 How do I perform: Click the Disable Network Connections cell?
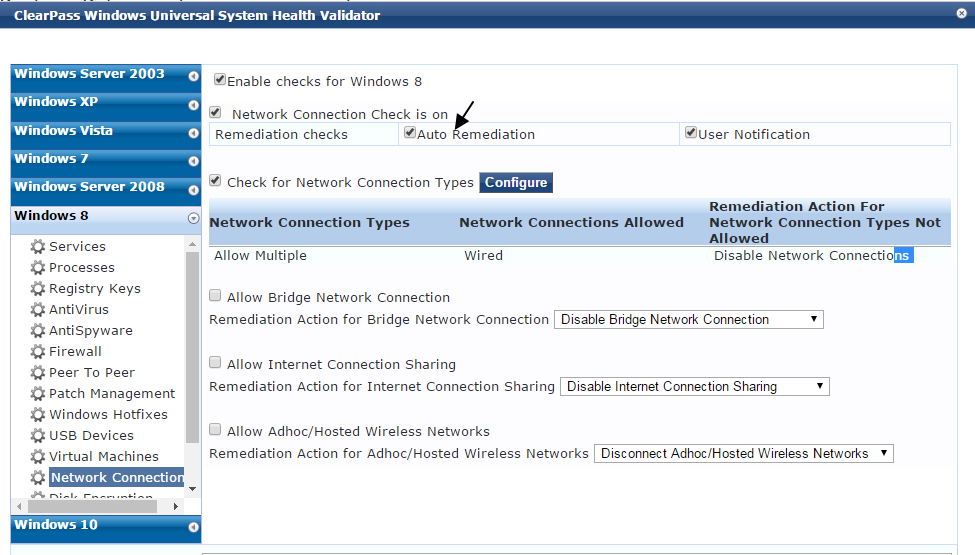[813, 255]
